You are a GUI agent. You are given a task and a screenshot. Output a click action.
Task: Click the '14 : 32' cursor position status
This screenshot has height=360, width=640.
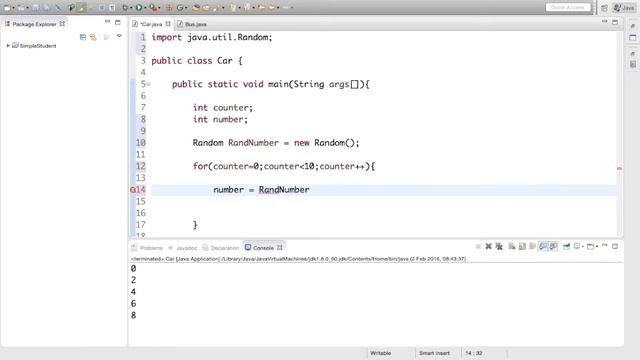[x=473, y=353]
